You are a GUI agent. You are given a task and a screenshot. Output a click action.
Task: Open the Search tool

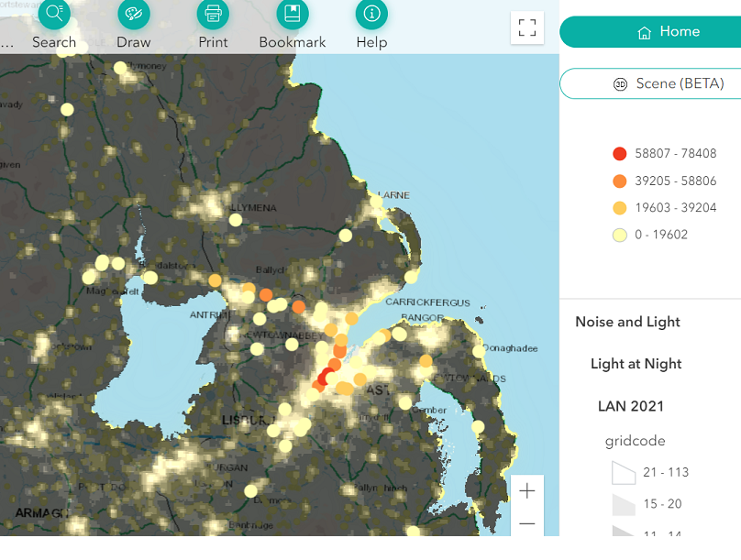tap(54, 14)
